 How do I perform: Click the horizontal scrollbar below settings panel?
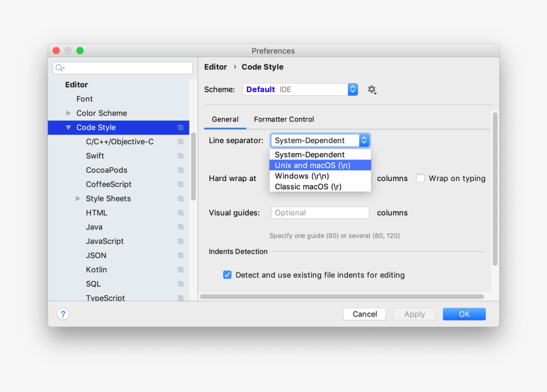tap(342, 296)
